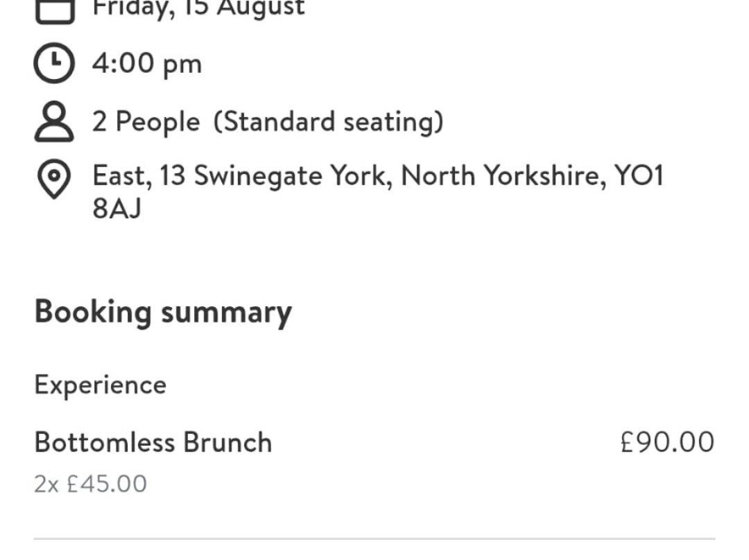Tap the 2x £45.00 breakdown text

coord(91,484)
